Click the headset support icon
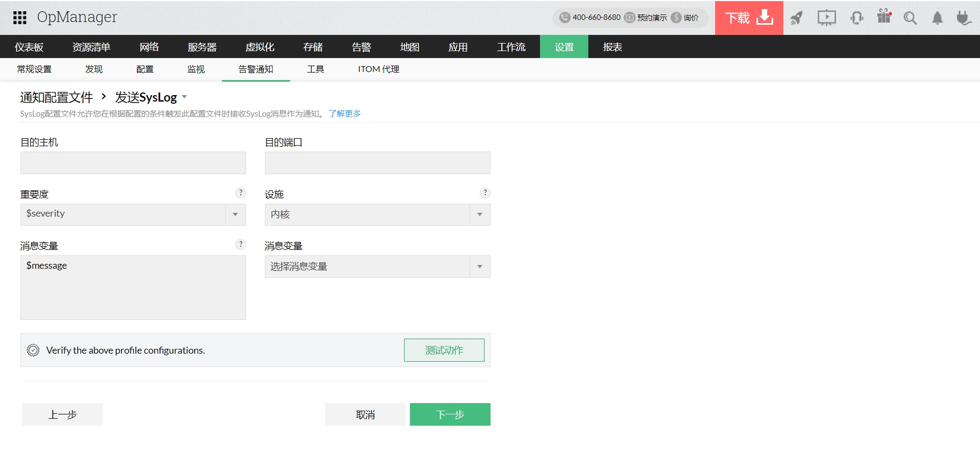980x459 pixels. point(857,18)
